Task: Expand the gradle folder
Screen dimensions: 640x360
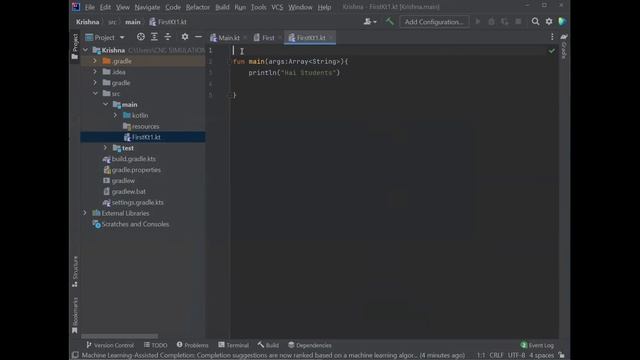Action: pos(95,82)
